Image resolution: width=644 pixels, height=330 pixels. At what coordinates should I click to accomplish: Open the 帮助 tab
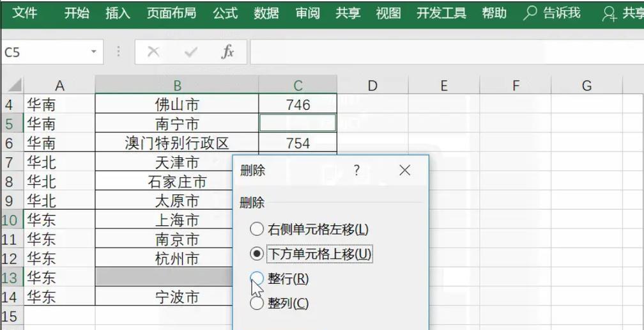[x=494, y=13]
